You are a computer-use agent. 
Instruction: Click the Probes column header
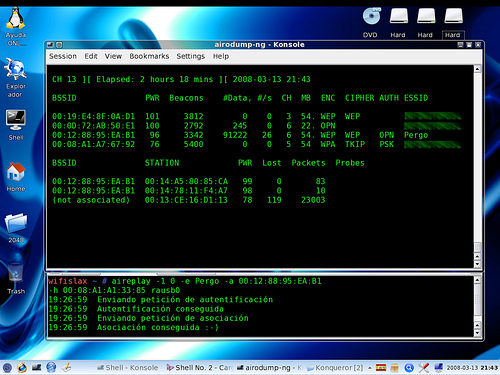coord(350,163)
